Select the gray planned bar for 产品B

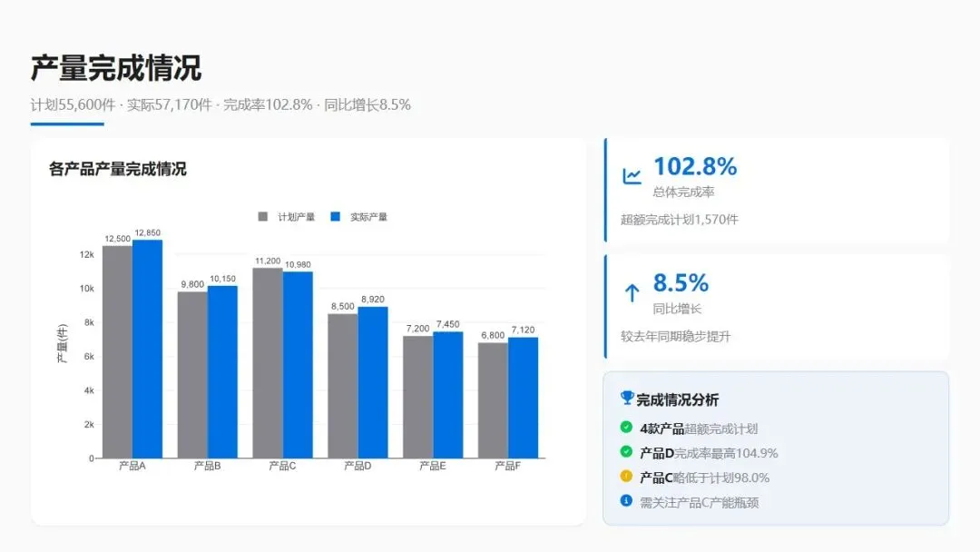pos(192,375)
